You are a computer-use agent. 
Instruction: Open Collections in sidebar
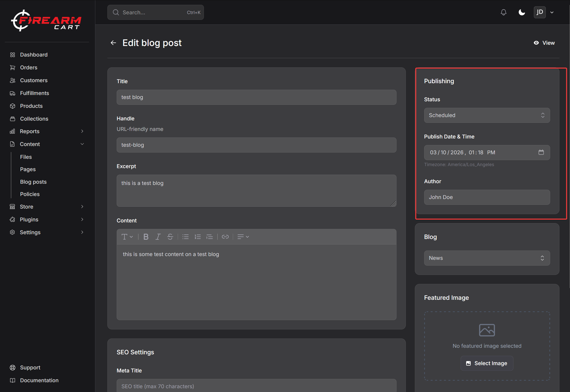34,119
